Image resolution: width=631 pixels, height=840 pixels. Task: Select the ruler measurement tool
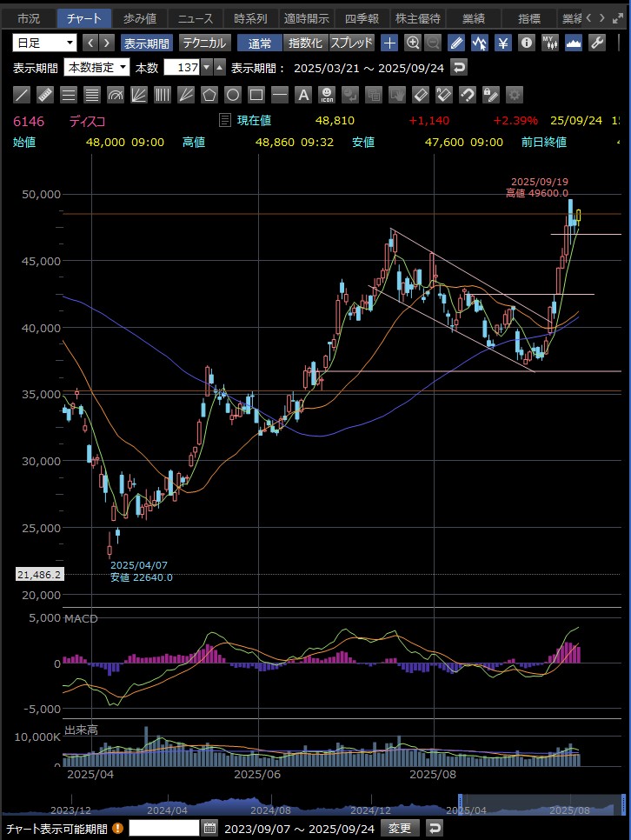point(46,95)
